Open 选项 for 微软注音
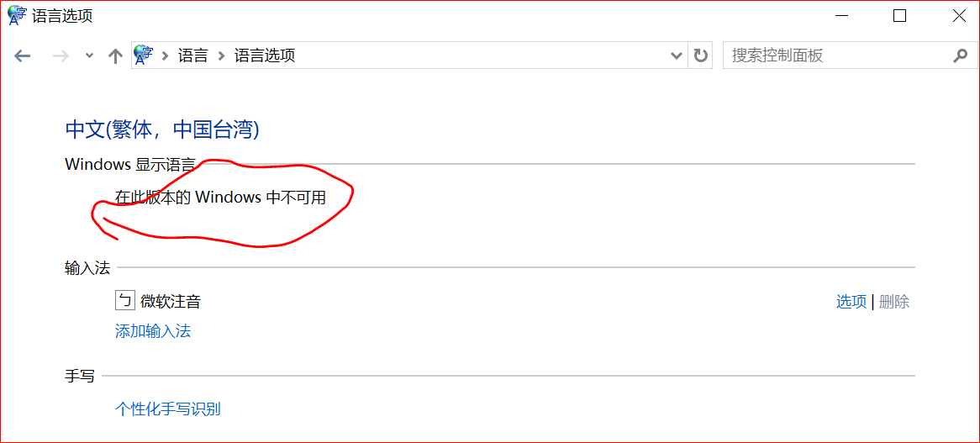 [851, 302]
